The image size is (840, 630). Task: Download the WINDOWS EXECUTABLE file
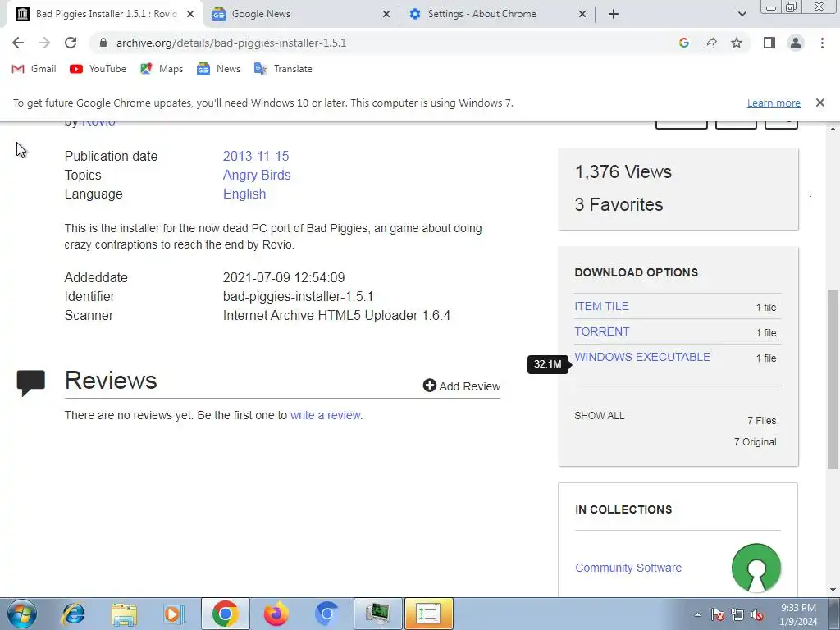[x=642, y=357]
